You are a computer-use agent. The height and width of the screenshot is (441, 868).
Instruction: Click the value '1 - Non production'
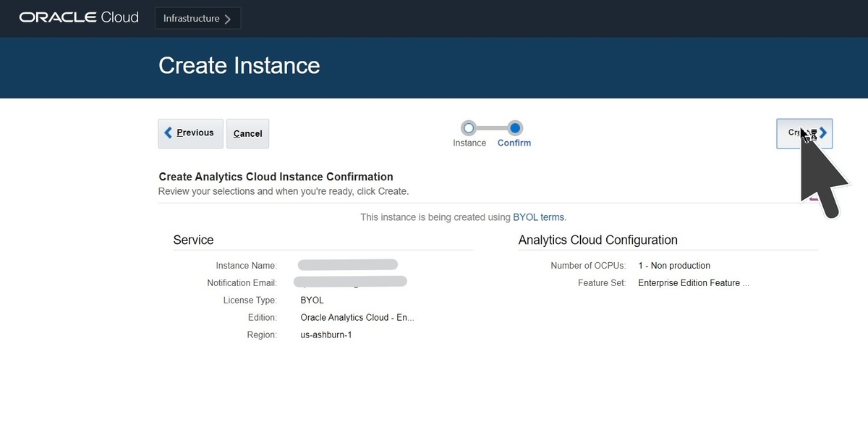coord(674,266)
